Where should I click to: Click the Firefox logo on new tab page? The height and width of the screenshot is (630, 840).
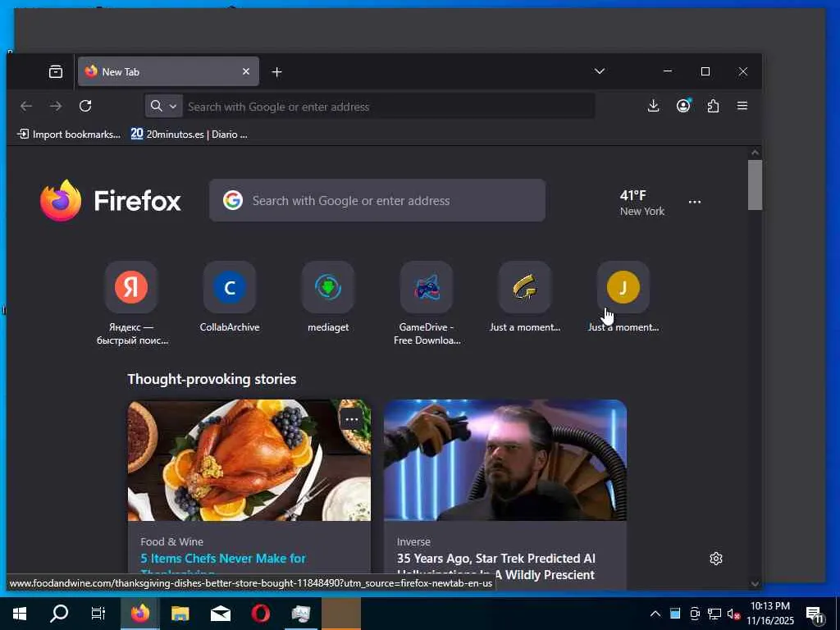click(x=111, y=200)
